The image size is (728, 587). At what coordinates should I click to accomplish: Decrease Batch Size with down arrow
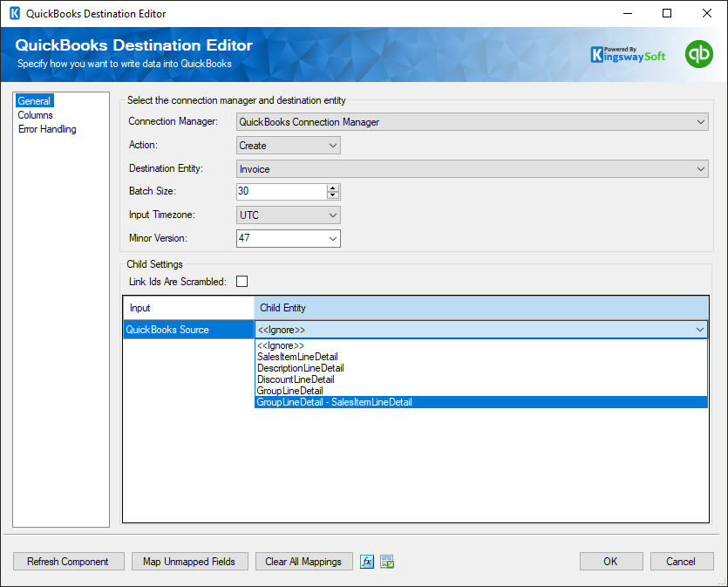pyautogui.click(x=332, y=195)
